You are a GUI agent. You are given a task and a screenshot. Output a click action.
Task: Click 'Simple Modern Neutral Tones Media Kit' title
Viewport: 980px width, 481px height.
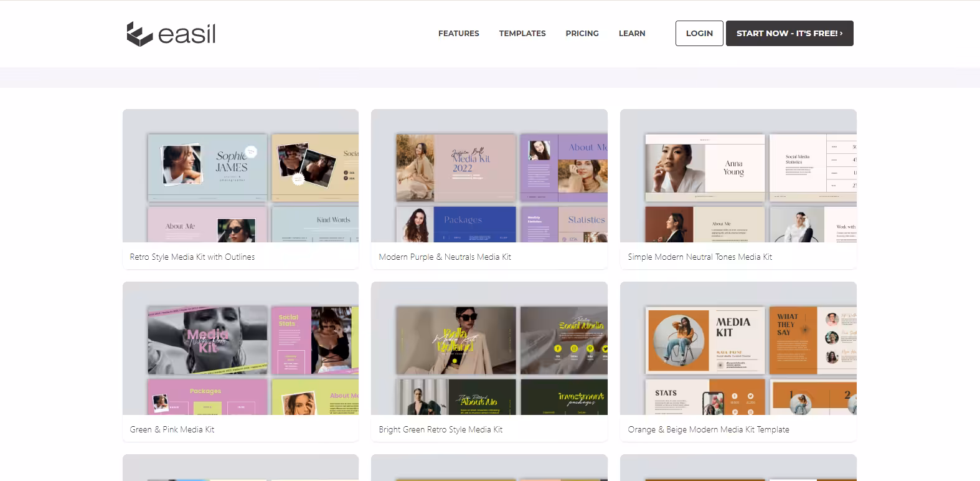click(x=700, y=257)
